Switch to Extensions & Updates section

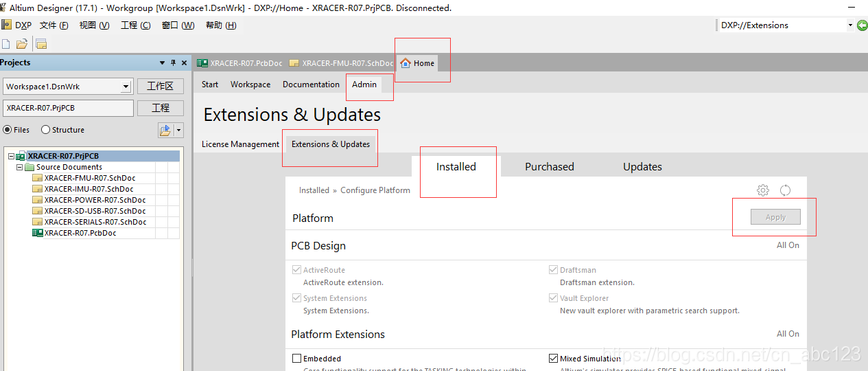[331, 144]
